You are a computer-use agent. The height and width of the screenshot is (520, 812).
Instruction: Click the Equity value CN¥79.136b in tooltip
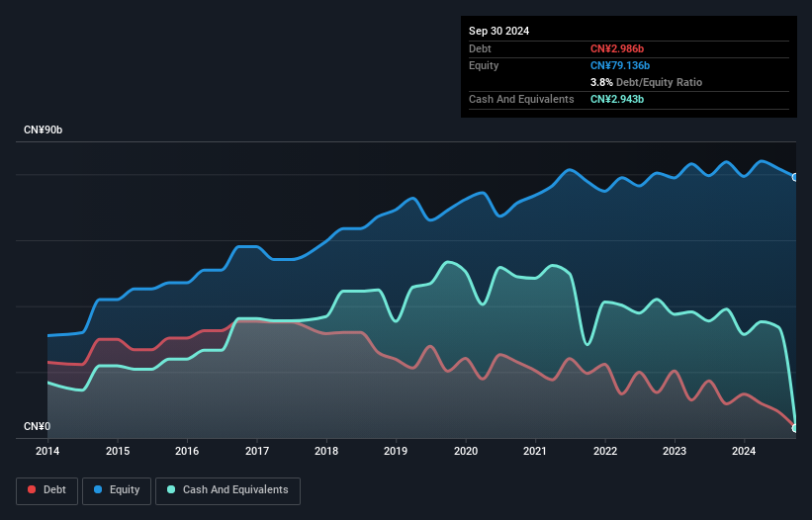[x=620, y=65]
